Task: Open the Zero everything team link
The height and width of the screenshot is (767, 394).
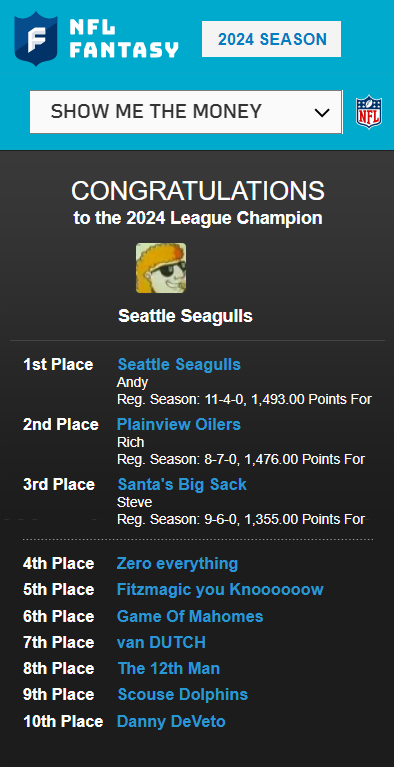Action: (x=177, y=564)
